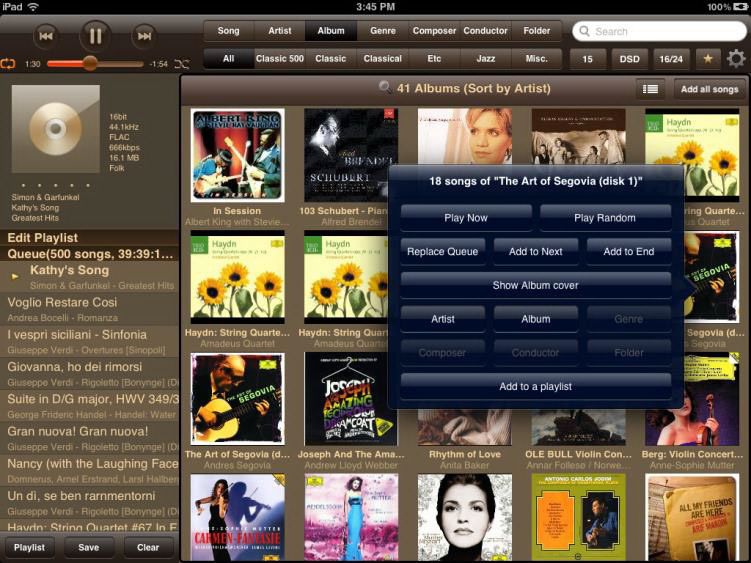Open settings gear icon
Image resolution: width=751 pixels, height=563 pixels.
(736, 59)
